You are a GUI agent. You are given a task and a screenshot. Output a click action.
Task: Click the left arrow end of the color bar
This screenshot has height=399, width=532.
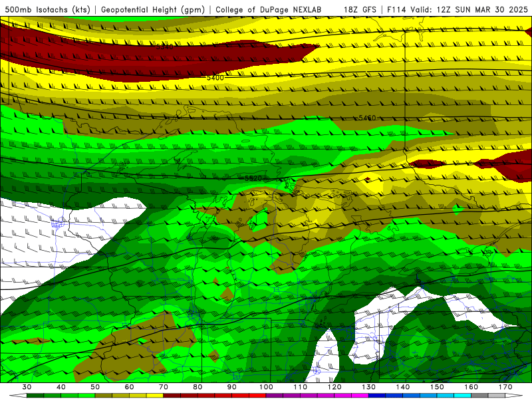point(18,396)
